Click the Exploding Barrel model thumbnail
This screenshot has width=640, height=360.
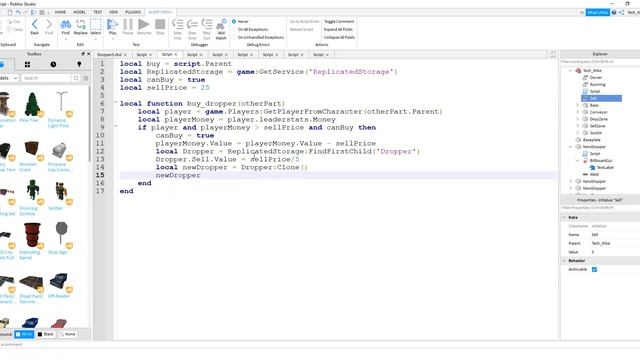pos(32,236)
